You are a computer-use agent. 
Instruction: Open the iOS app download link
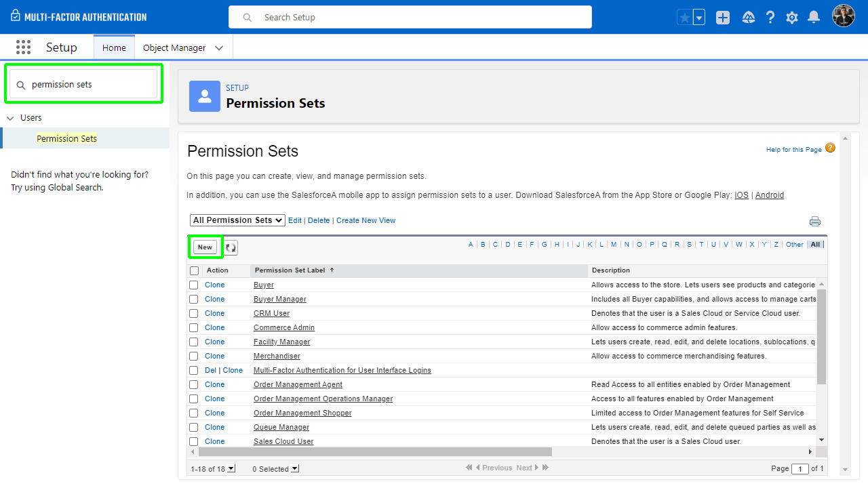coord(742,195)
